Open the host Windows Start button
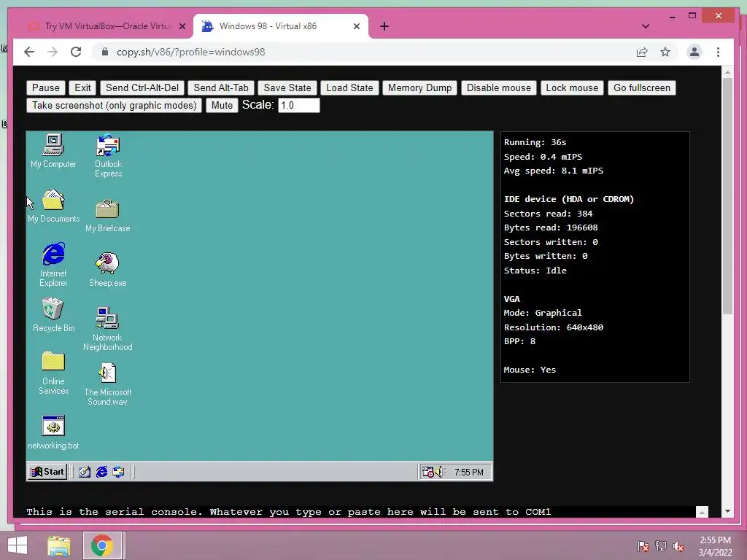The width and height of the screenshot is (747, 560). 18,545
